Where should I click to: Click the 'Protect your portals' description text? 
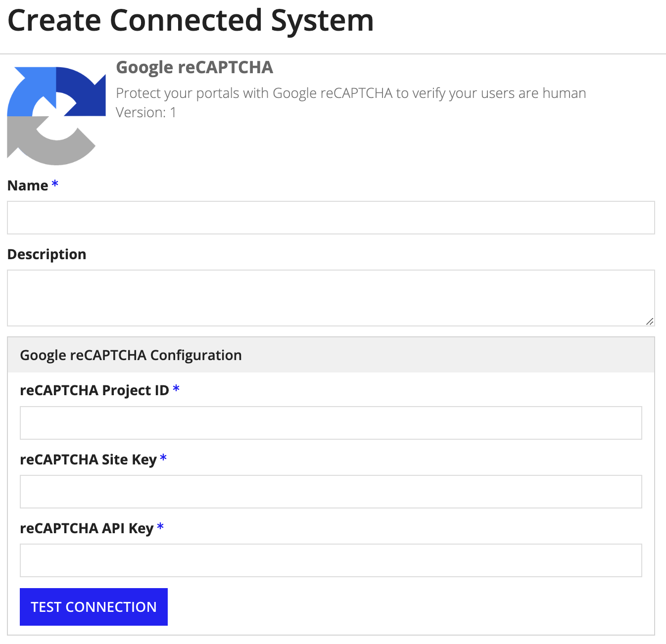point(351,93)
